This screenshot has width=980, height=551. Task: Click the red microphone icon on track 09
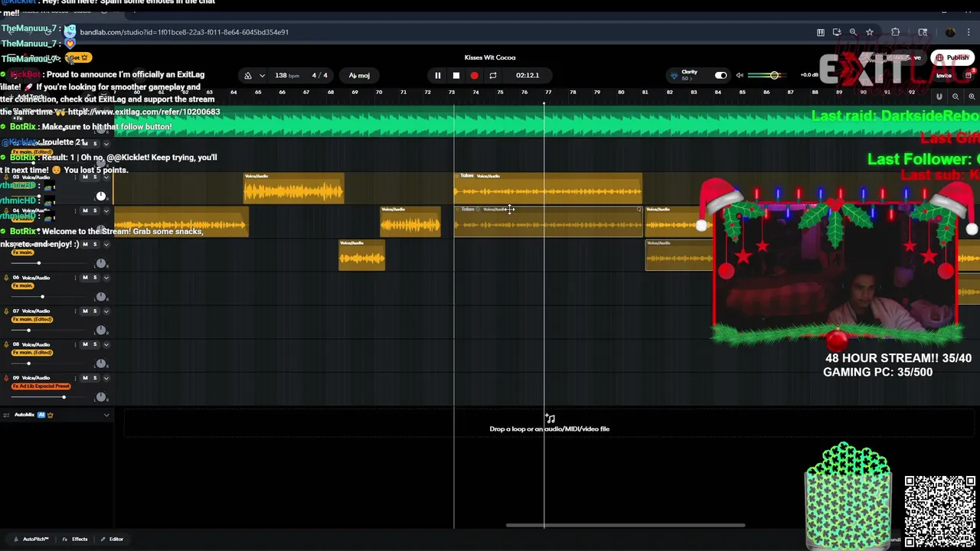(x=6, y=378)
